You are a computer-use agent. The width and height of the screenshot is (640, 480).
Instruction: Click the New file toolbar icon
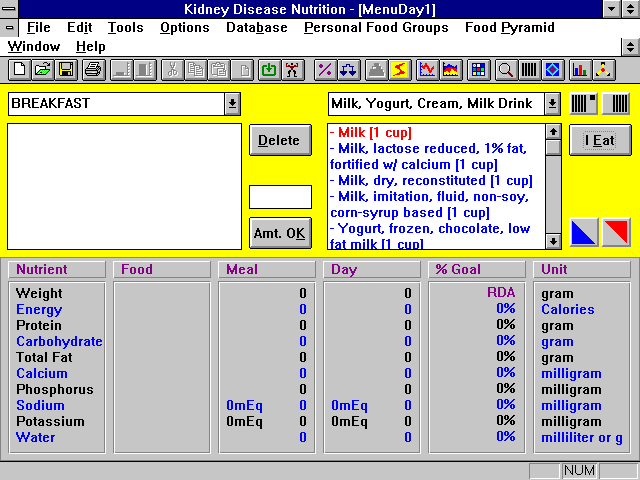point(19,69)
